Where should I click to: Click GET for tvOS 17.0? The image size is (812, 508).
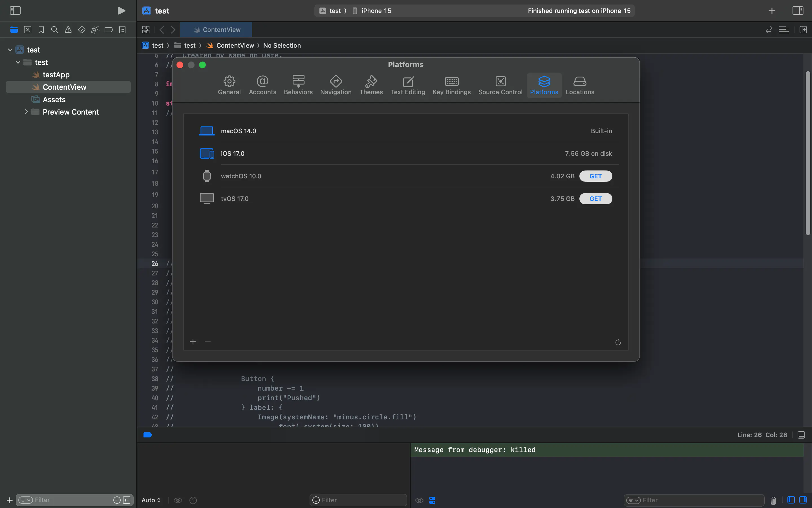tap(595, 199)
